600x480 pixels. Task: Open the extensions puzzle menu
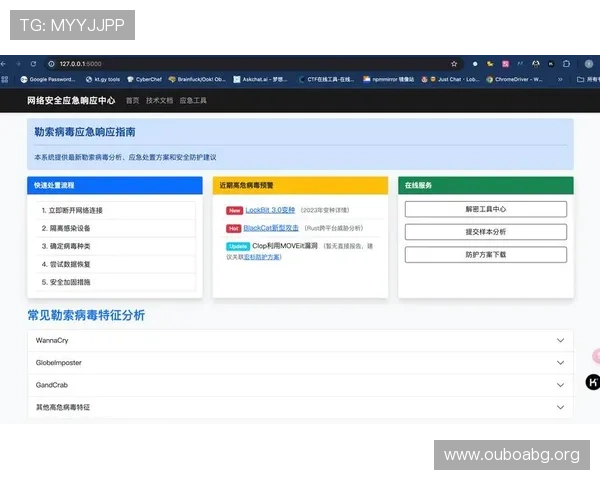566,64
